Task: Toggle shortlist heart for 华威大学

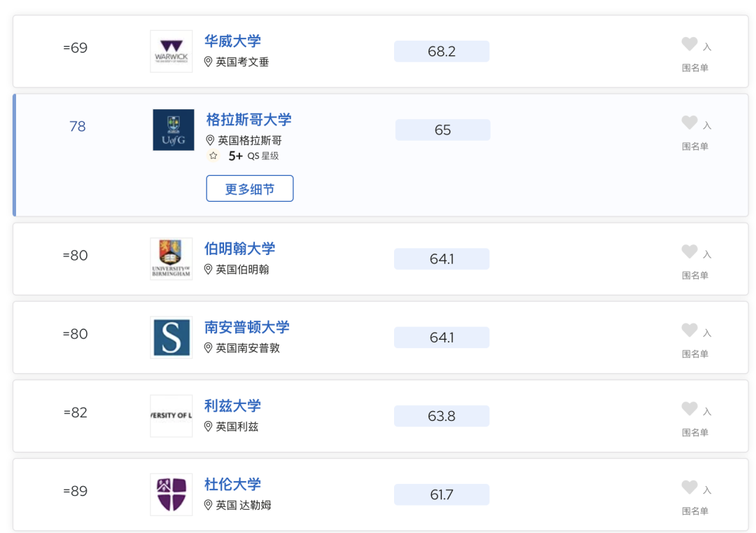Action: (x=689, y=44)
